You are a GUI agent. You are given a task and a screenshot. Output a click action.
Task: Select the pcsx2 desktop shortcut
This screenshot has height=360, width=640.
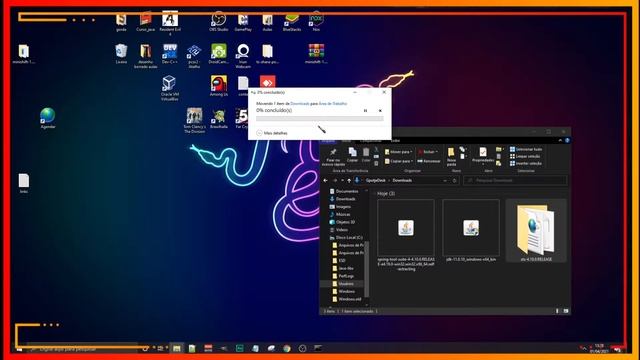(194, 56)
